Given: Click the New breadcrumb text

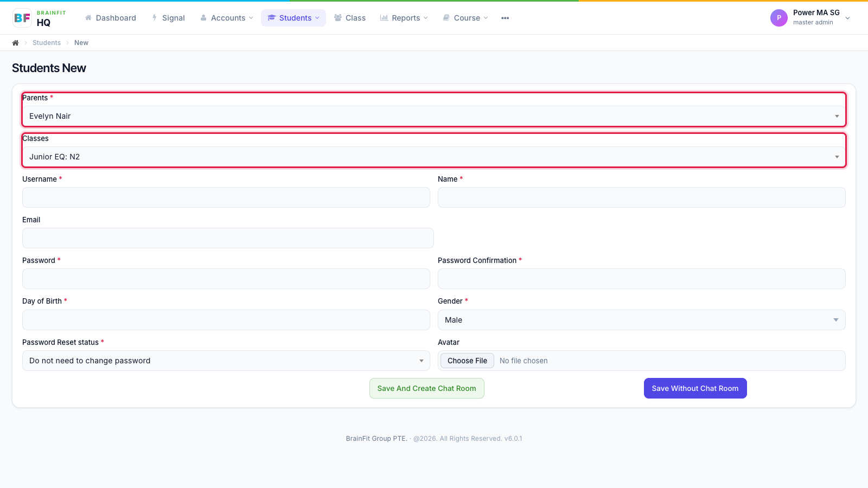Looking at the screenshot, I should click(81, 43).
